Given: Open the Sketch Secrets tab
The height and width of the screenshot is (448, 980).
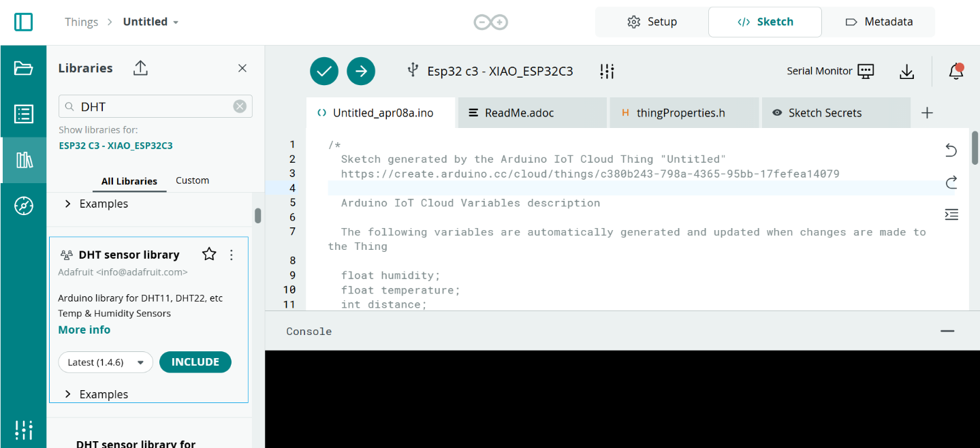Looking at the screenshot, I should click(836, 113).
